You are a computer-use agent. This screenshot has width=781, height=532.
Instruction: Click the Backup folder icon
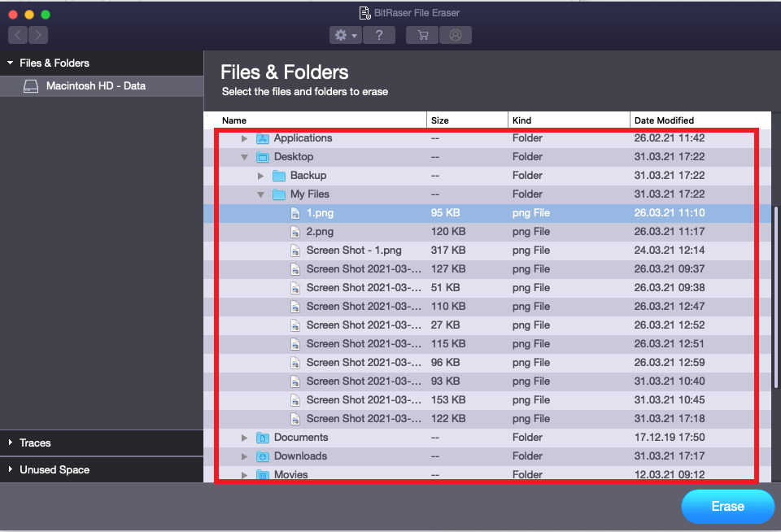(x=279, y=176)
